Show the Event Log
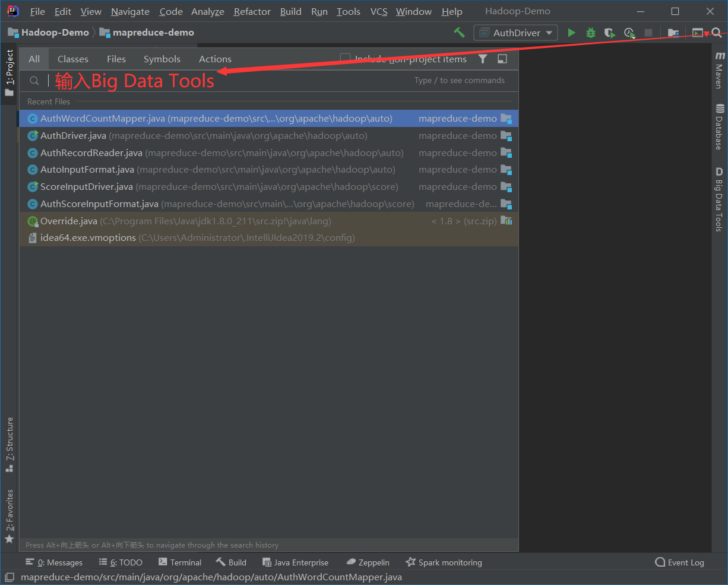Viewport: 728px width, 585px height. (x=679, y=562)
